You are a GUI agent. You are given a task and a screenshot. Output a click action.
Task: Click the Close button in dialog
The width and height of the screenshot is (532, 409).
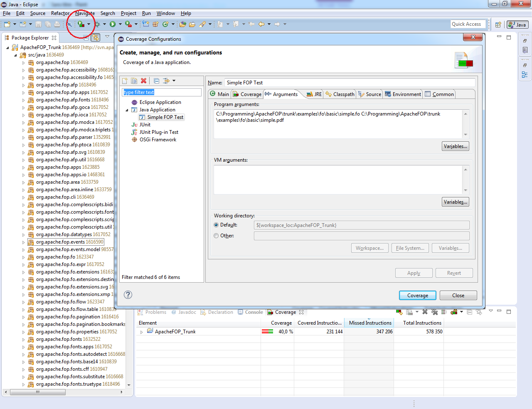click(458, 296)
